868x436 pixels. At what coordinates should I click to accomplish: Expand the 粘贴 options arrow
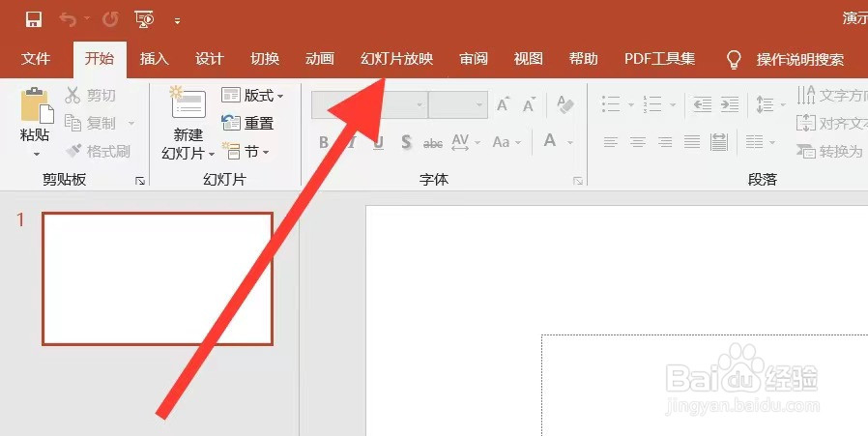(36, 154)
